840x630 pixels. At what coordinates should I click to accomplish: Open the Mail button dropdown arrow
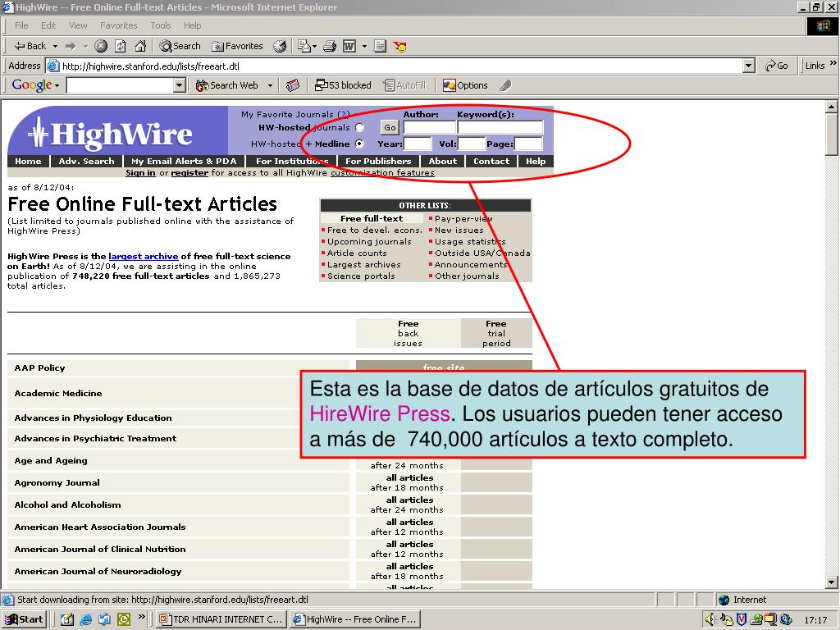tap(314, 46)
